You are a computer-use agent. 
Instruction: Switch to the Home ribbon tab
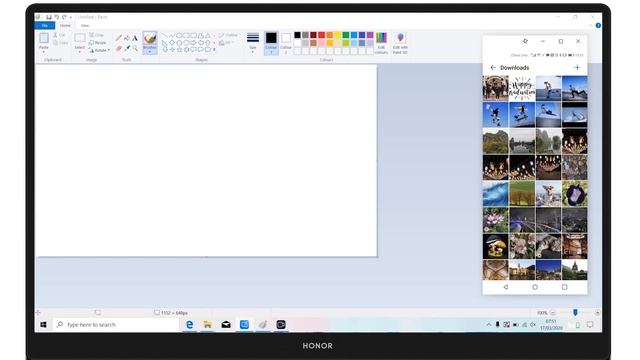65,25
